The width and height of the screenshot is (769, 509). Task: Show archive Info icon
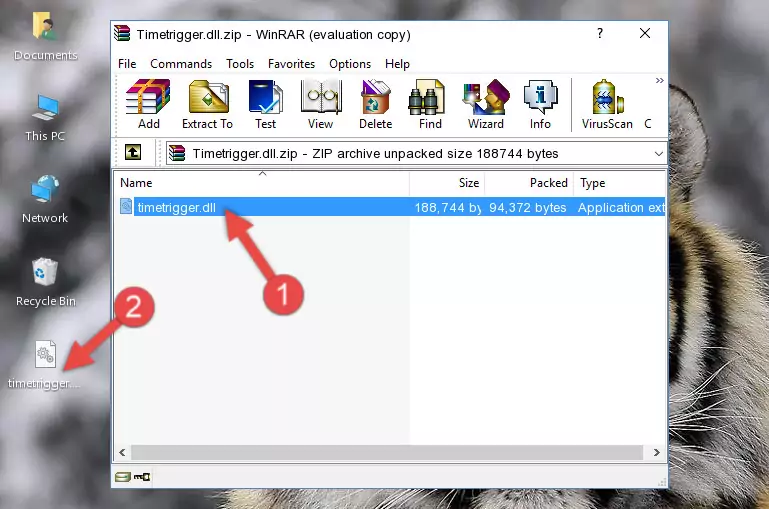[x=540, y=104]
